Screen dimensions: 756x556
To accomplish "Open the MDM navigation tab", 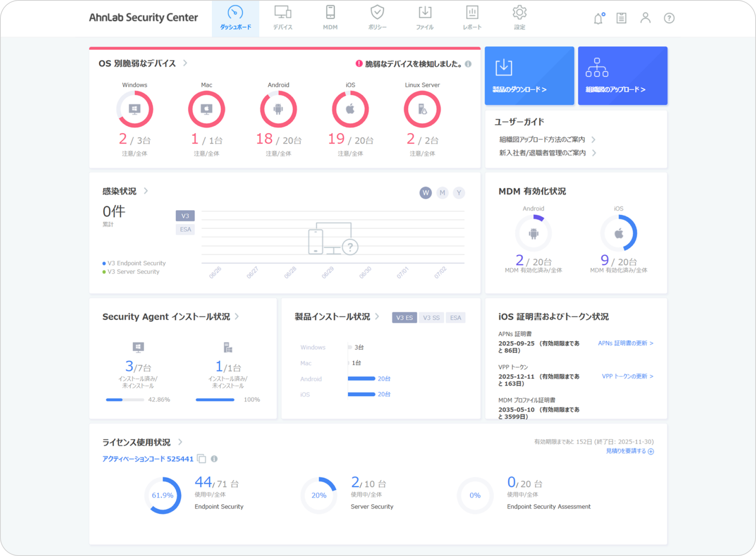I will pos(330,18).
